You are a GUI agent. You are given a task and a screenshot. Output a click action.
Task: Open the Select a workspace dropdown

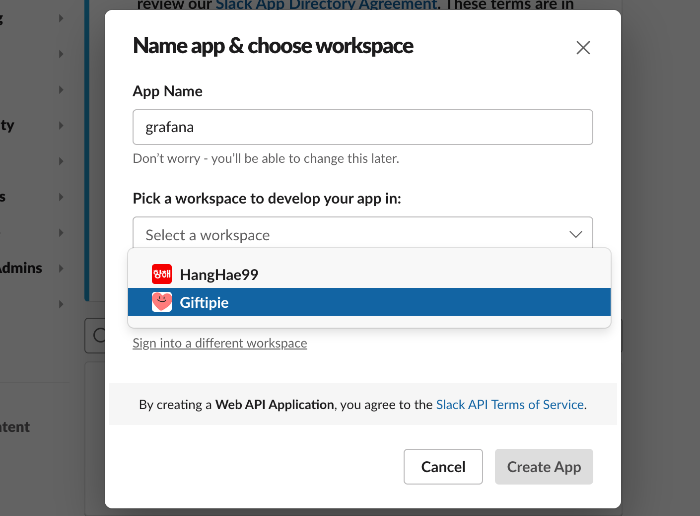click(362, 234)
